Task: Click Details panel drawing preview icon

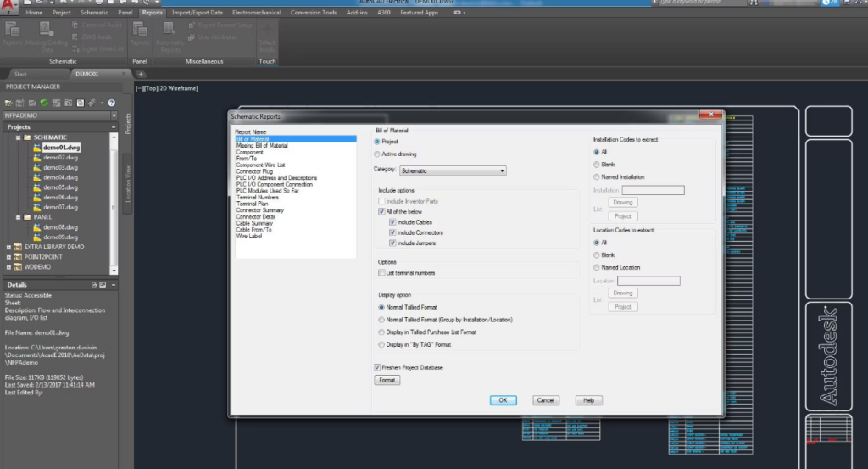Action: click(x=103, y=285)
